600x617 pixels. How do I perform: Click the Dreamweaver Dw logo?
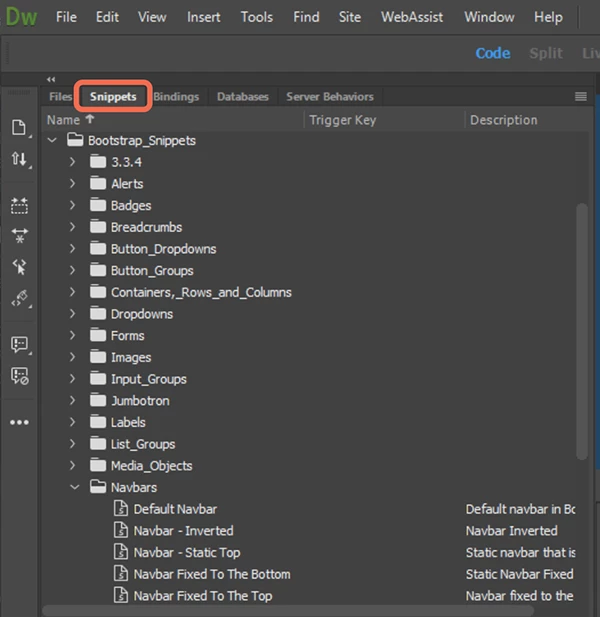coord(22,17)
